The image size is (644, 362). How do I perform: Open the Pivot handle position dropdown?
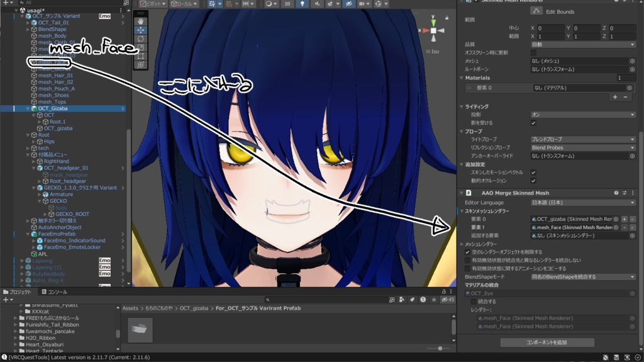(x=152, y=4)
